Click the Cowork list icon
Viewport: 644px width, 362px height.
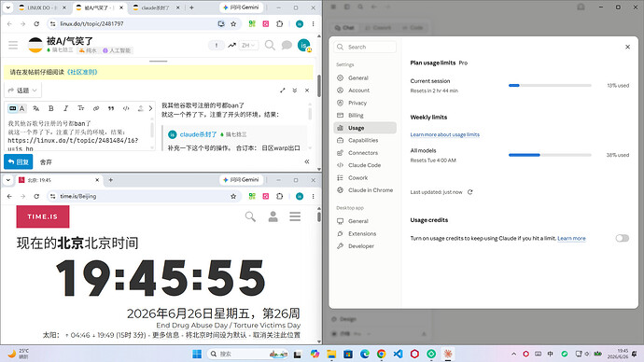pyautogui.click(x=340, y=177)
